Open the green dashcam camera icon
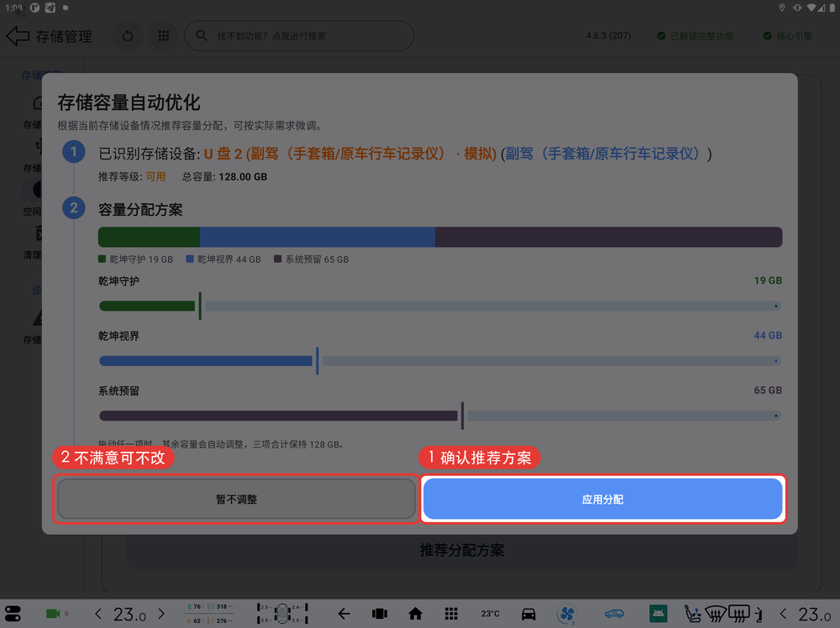Image resolution: width=840 pixels, height=628 pixels. [x=53, y=614]
